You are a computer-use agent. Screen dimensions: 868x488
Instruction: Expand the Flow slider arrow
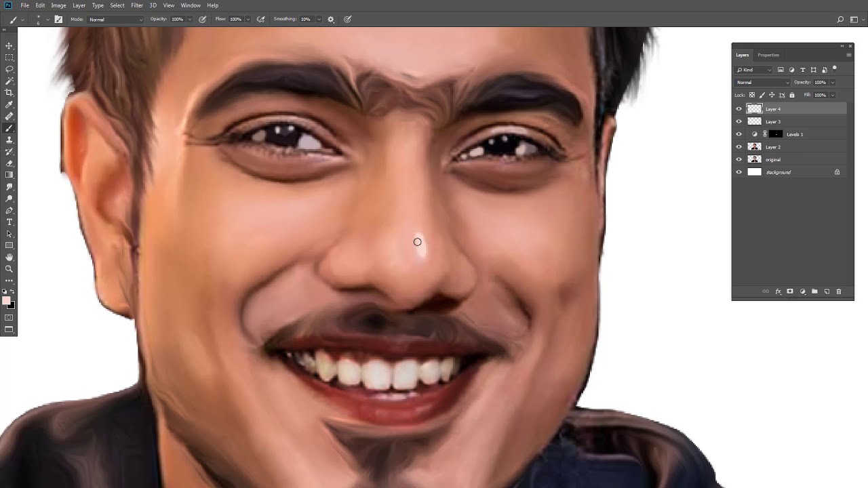point(248,19)
